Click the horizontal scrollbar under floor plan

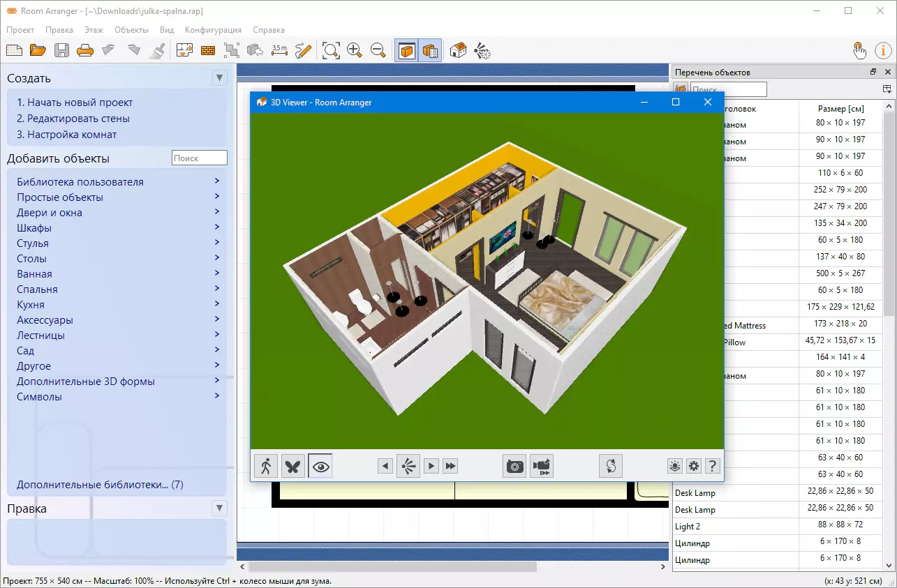(391, 567)
